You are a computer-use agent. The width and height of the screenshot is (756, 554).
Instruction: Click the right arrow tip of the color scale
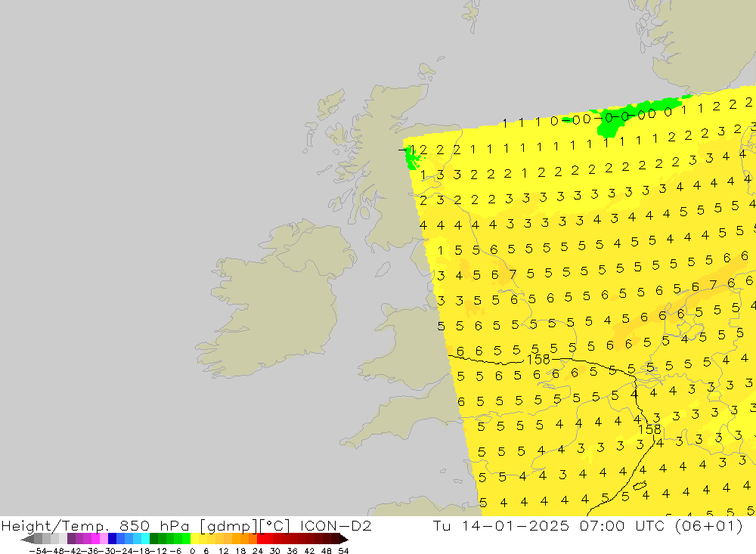click(x=344, y=539)
